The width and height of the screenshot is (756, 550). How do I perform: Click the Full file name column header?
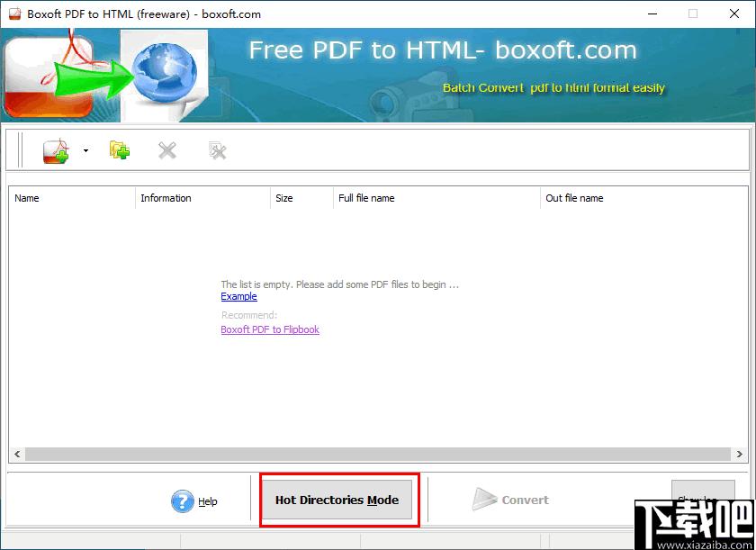436,198
